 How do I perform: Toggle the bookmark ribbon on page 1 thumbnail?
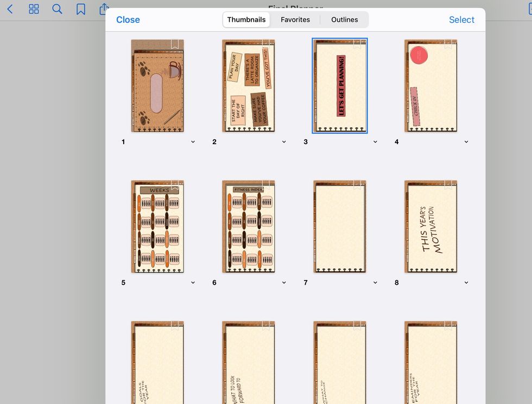pyautogui.click(x=175, y=44)
